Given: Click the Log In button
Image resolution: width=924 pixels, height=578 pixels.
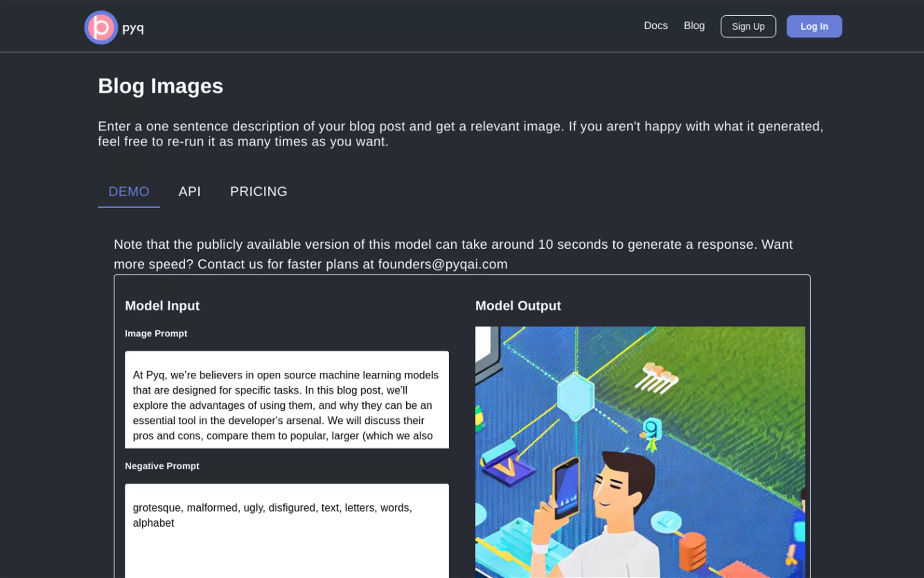Looking at the screenshot, I should (x=814, y=26).
